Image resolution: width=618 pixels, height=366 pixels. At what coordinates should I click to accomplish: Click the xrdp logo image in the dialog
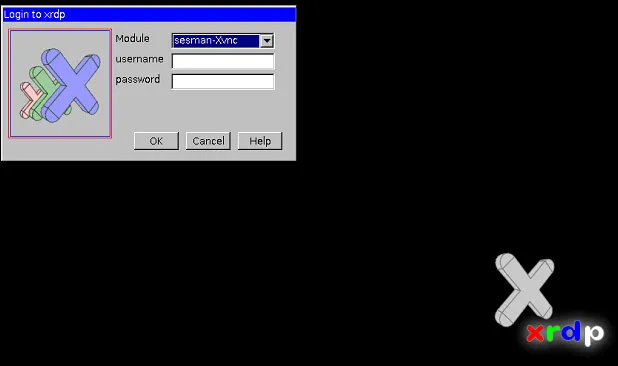[x=60, y=84]
